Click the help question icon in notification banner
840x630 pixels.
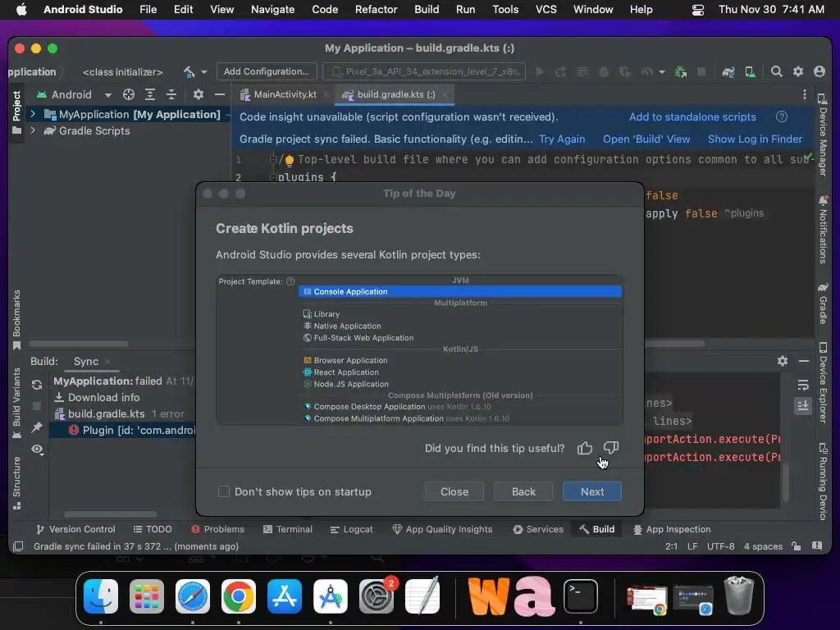tap(782, 116)
